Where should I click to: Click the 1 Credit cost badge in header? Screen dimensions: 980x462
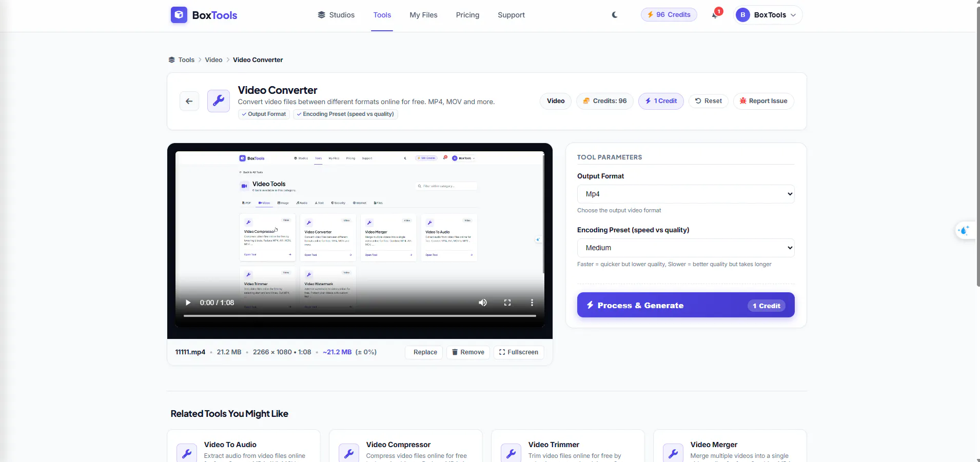(661, 101)
